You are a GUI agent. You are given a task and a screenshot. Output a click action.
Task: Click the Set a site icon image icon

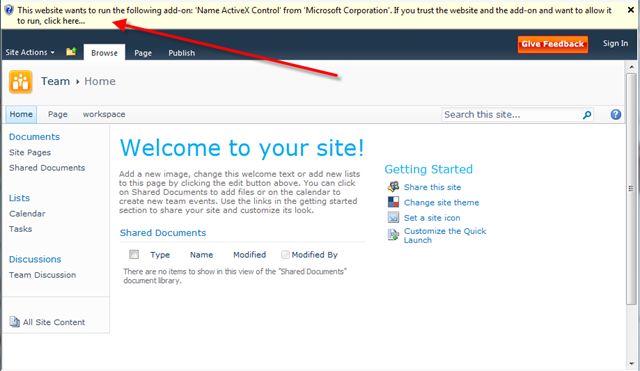[393, 217]
